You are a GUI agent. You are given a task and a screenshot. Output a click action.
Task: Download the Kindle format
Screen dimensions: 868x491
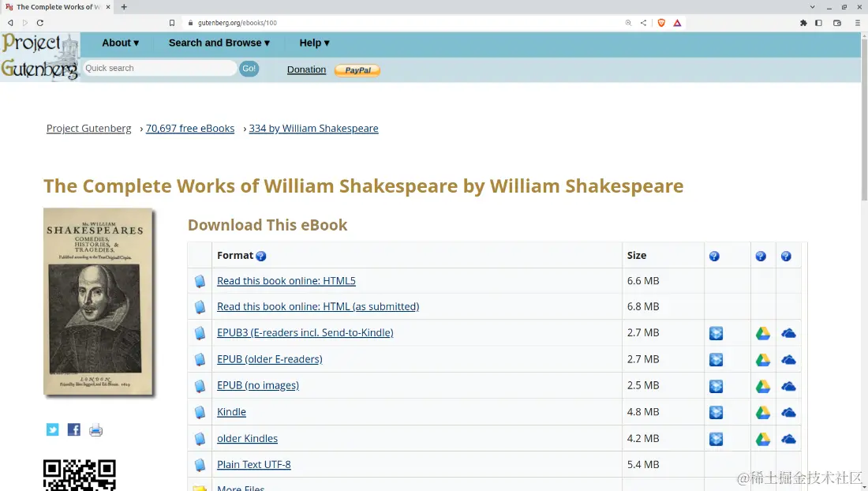click(231, 412)
